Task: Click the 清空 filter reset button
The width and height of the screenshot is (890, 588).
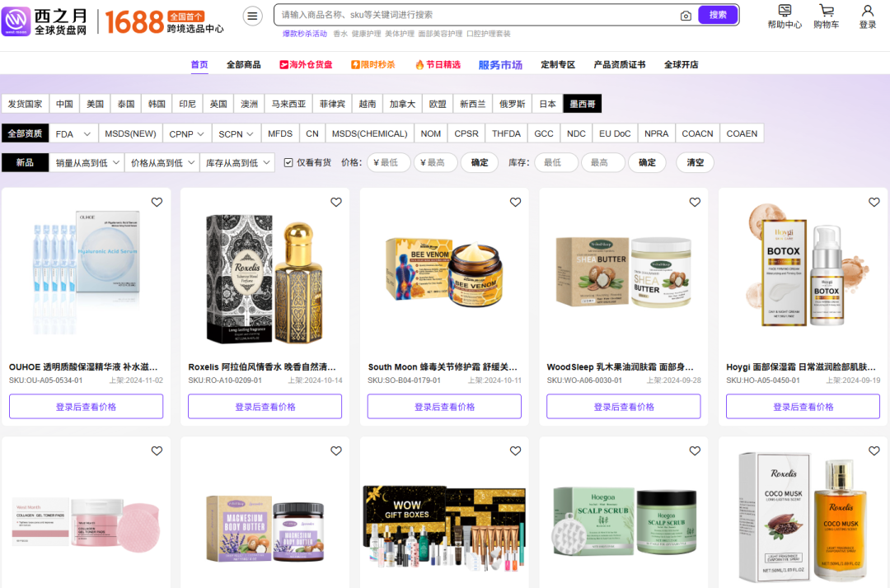Action: [695, 162]
